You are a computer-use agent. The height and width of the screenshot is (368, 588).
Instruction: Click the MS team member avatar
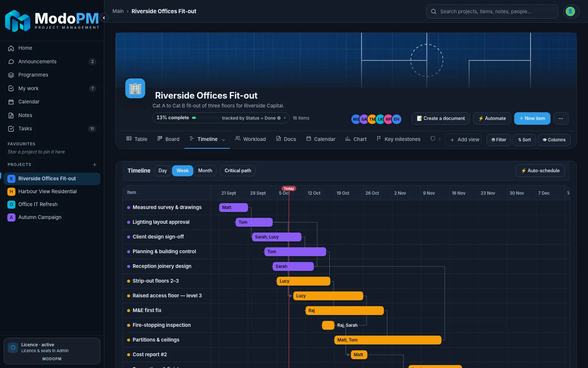(356, 119)
